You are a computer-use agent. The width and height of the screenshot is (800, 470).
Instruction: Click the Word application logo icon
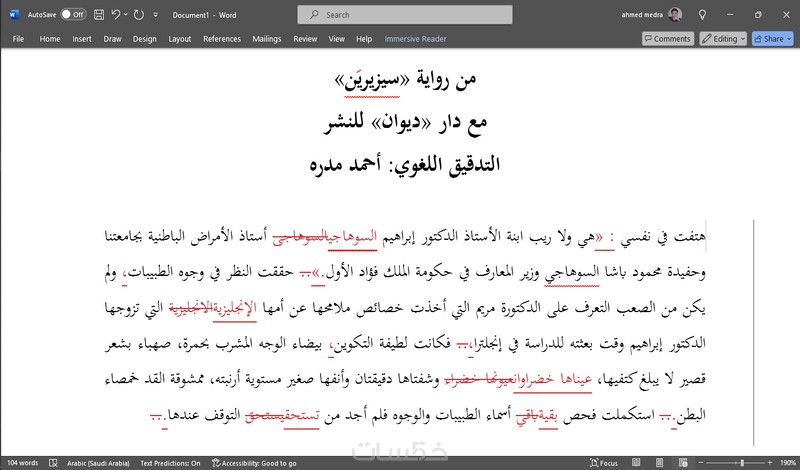pyautogui.click(x=14, y=15)
